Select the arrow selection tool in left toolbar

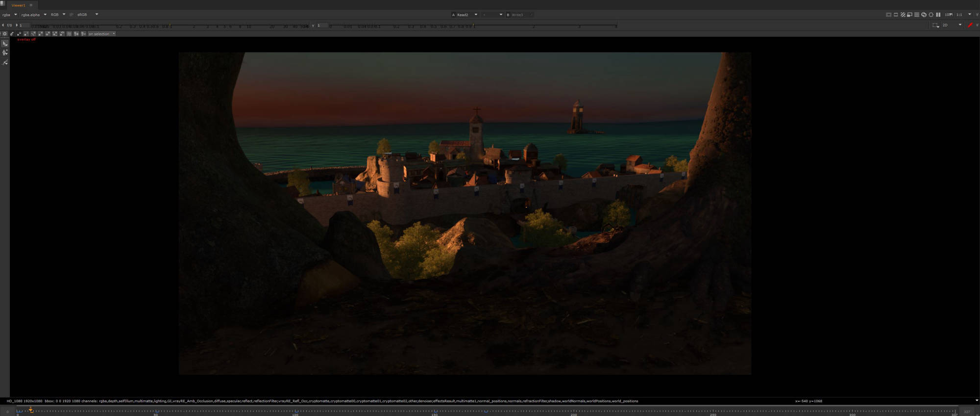click(5, 44)
